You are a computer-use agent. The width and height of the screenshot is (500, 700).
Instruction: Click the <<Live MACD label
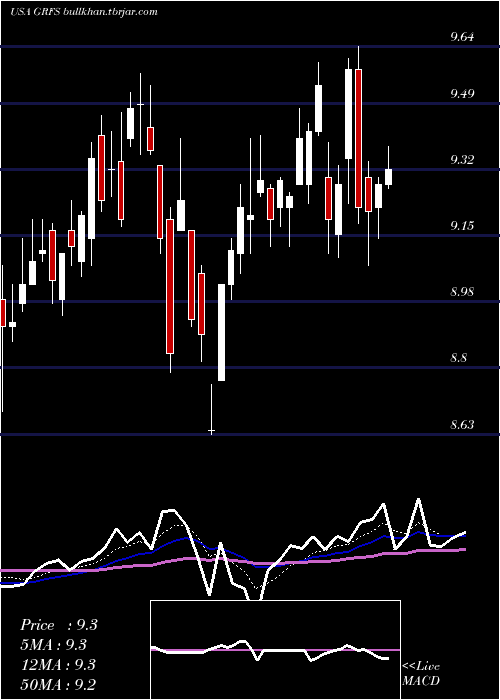(x=421, y=673)
